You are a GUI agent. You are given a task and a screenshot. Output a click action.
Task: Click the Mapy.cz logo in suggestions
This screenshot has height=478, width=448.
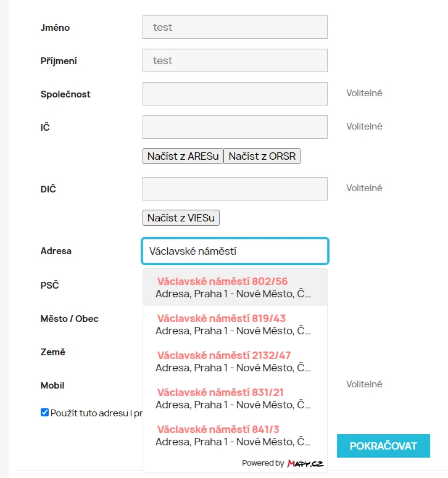305,463
